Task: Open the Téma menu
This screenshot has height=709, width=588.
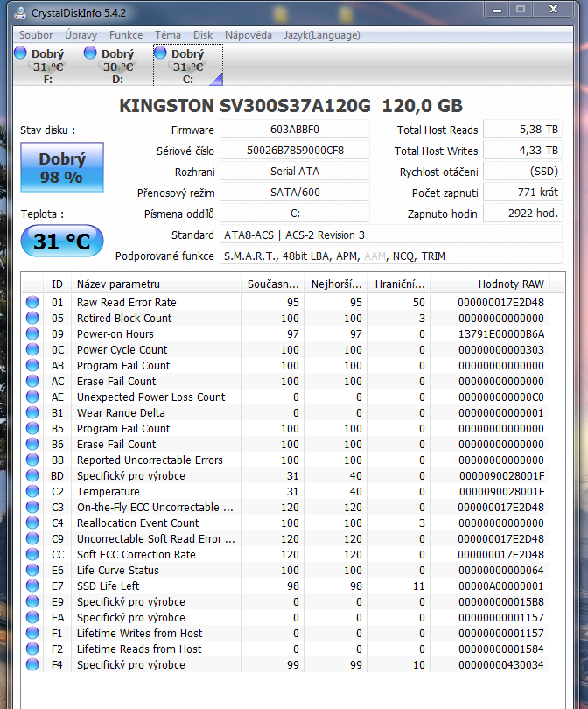Action: coord(168,35)
